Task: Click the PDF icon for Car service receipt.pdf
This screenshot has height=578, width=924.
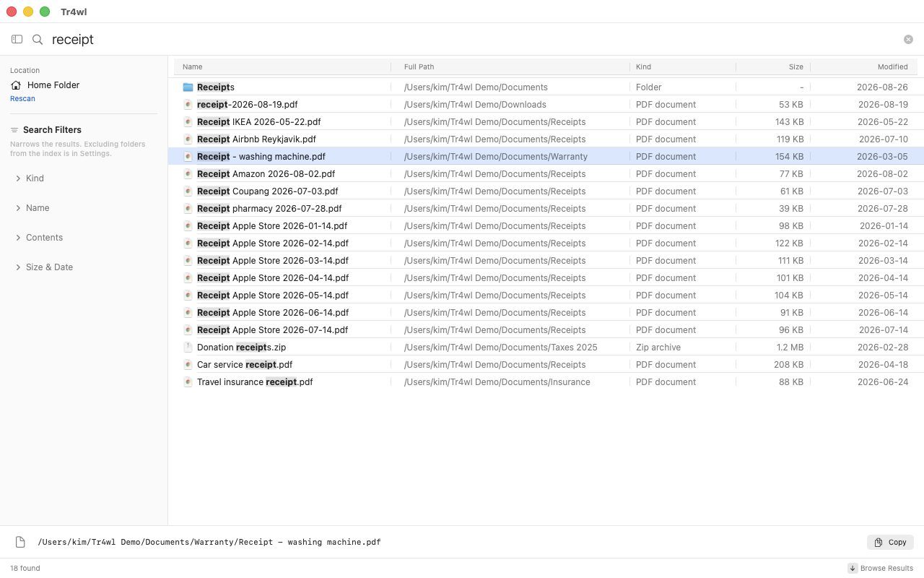Action: coord(188,365)
